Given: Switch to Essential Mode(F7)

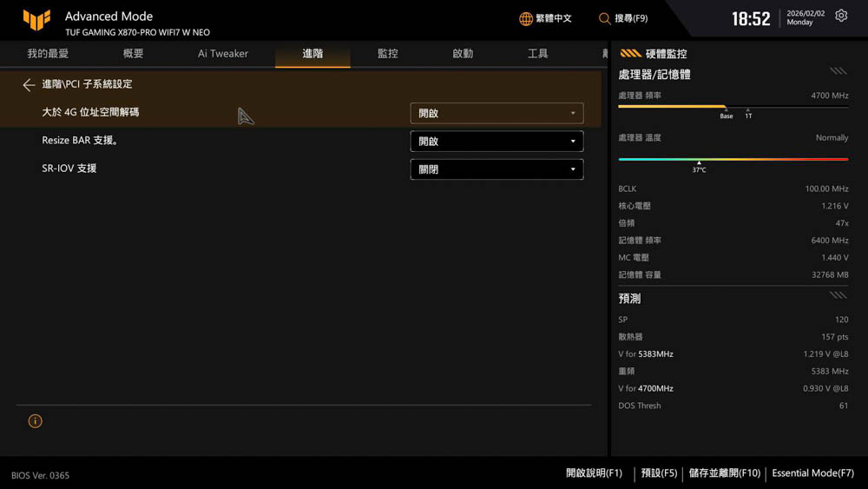Looking at the screenshot, I should (812, 473).
